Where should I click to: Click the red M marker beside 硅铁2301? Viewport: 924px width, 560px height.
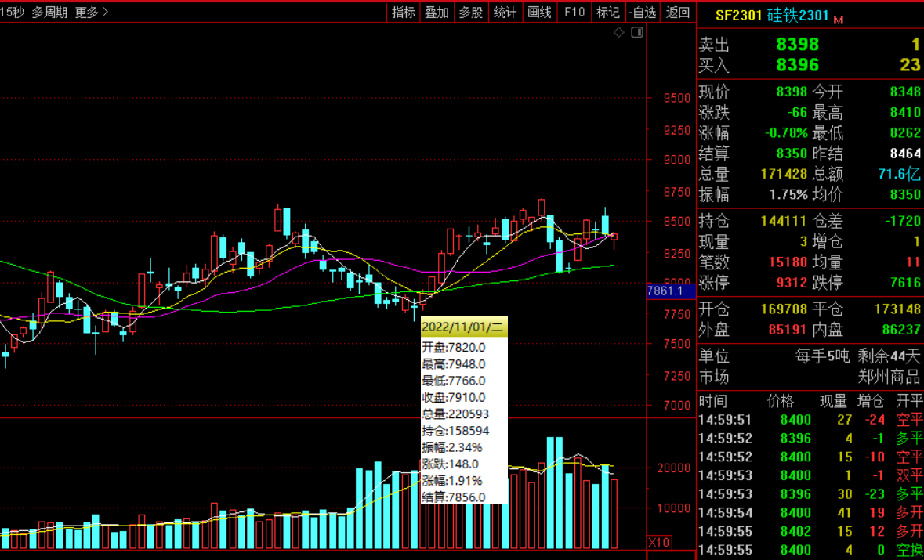tap(839, 19)
